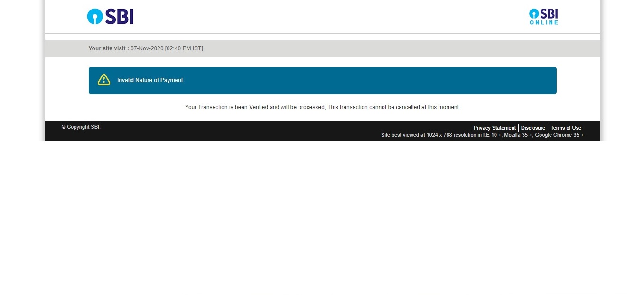Click 'Site best viewed at 1024 x 768' text
The width and height of the screenshot is (644, 295).
tap(416, 135)
